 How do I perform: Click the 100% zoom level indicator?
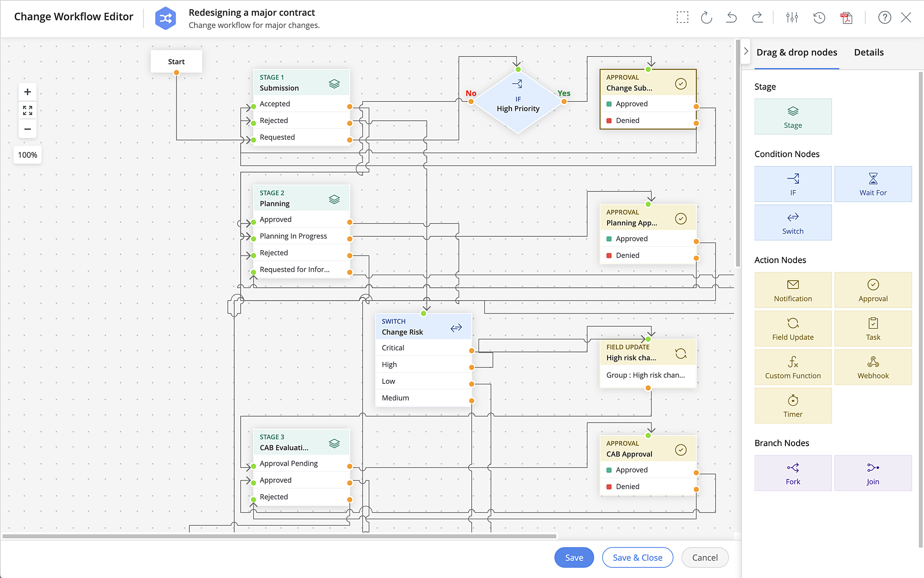(27, 154)
